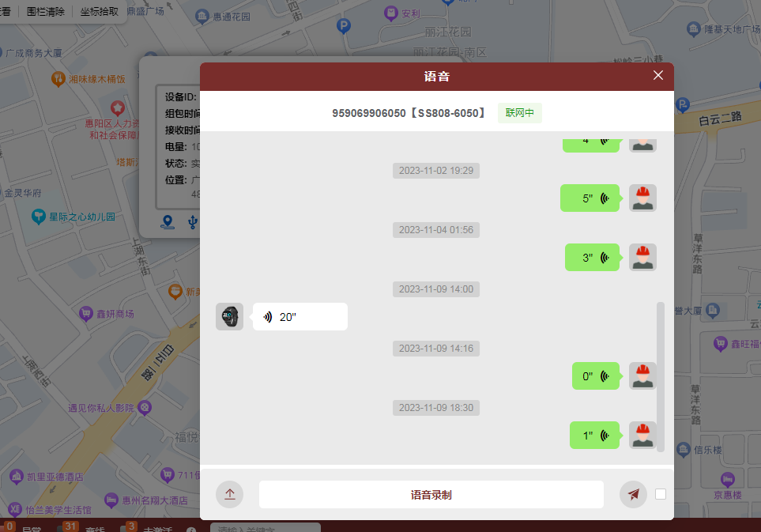Play the 1" sent voice message

click(593, 436)
